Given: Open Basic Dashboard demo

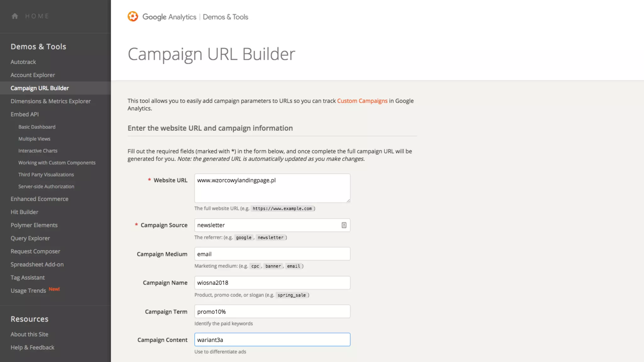Looking at the screenshot, I should [x=37, y=127].
